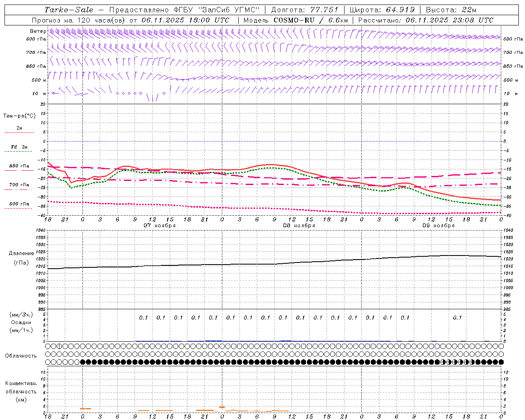The image size is (525, 420).
Task: Click the blue precipitation bar before 0h 08 ноября
Action: point(213,340)
